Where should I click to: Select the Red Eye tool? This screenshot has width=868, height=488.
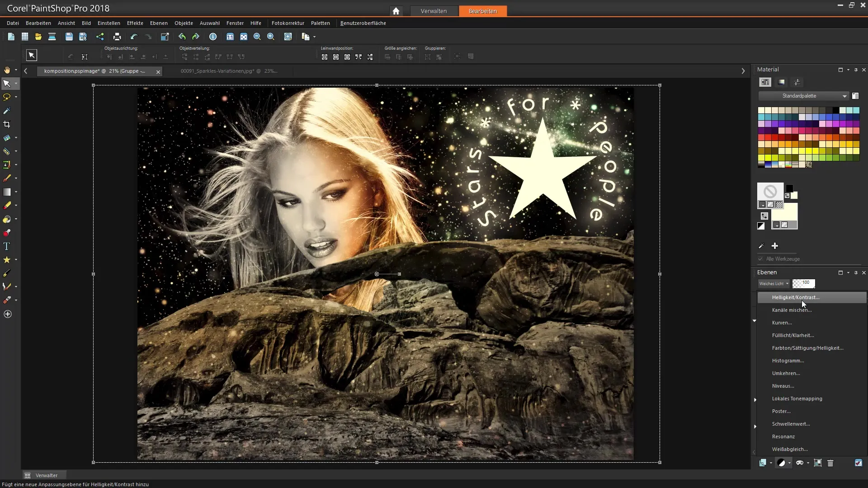click(7, 233)
